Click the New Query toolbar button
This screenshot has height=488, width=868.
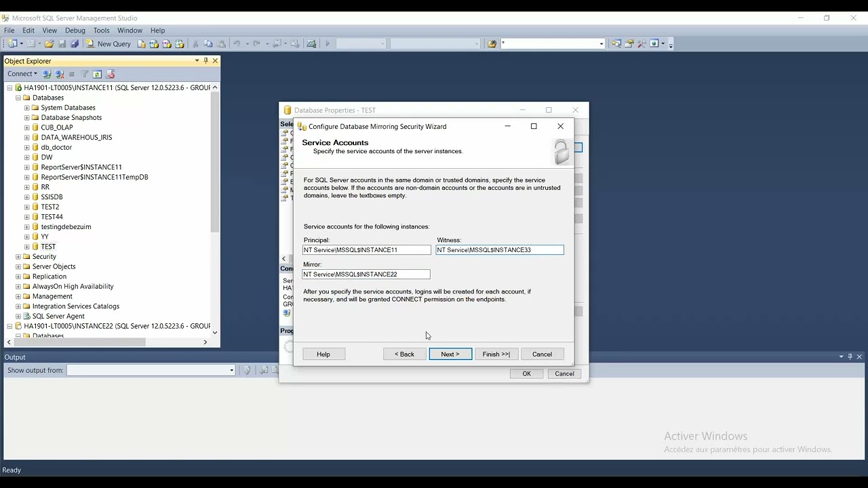pyautogui.click(x=108, y=43)
